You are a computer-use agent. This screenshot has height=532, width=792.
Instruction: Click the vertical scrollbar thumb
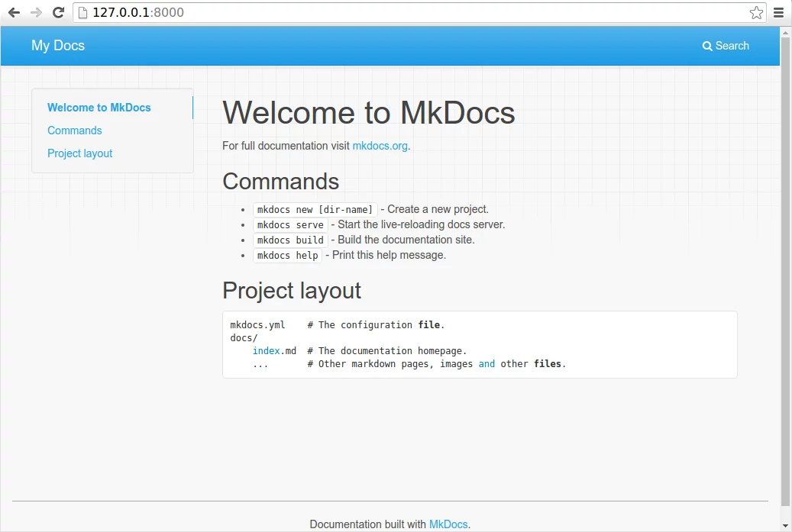[x=785, y=267]
